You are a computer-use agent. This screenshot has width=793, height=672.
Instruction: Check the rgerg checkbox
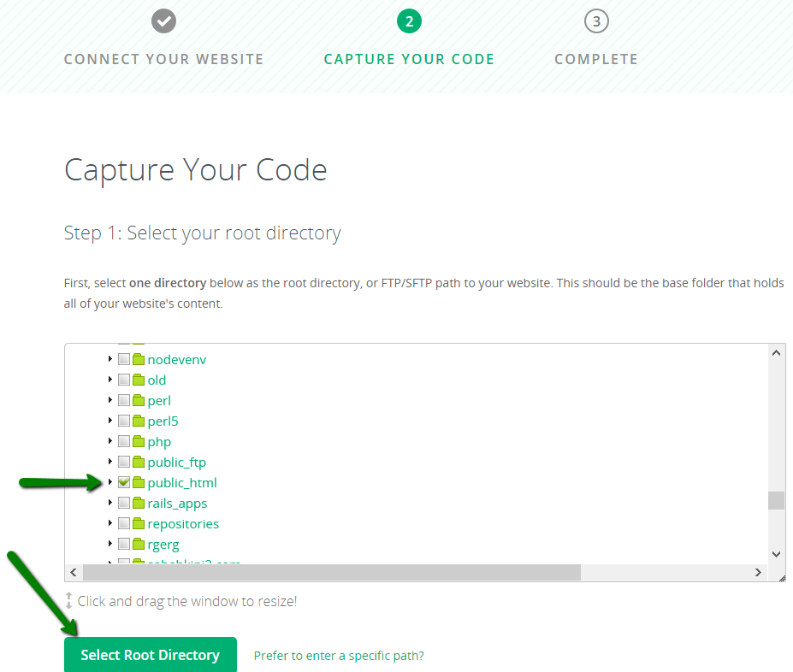click(x=124, y=544)
